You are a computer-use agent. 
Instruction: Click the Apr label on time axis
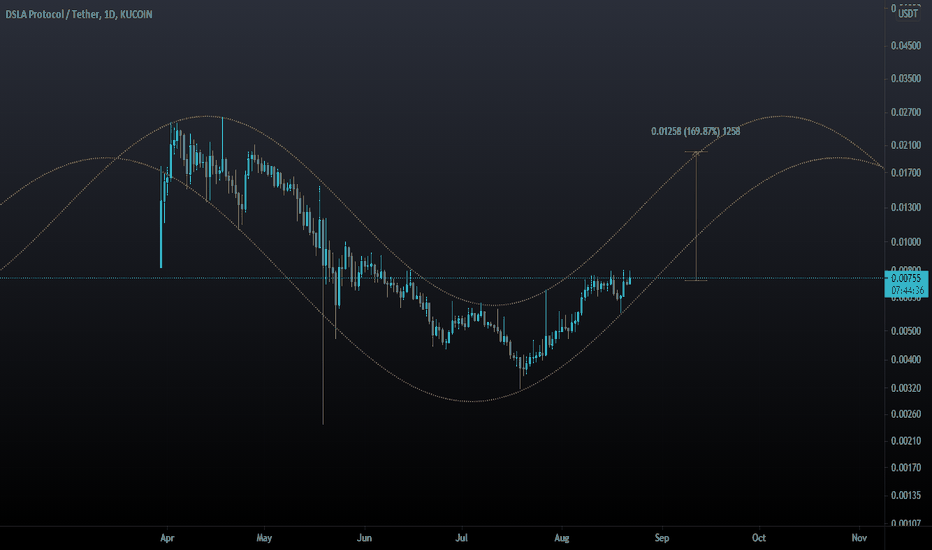pos(168,538)
